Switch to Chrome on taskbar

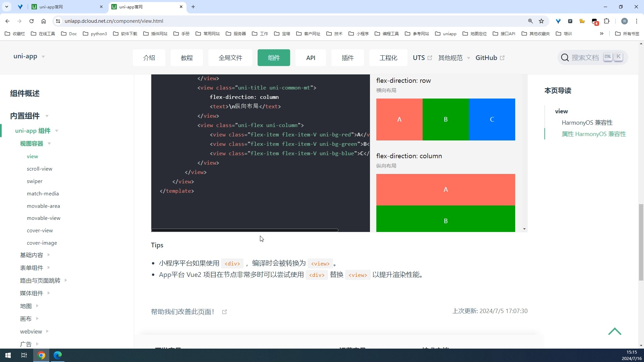[41, 355]
